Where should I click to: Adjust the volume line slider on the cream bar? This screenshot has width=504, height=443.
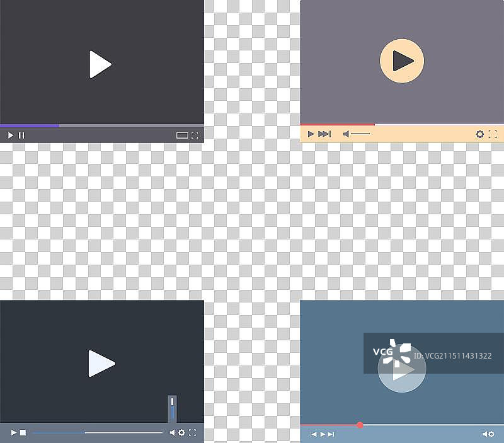click(x=360, y=134)
